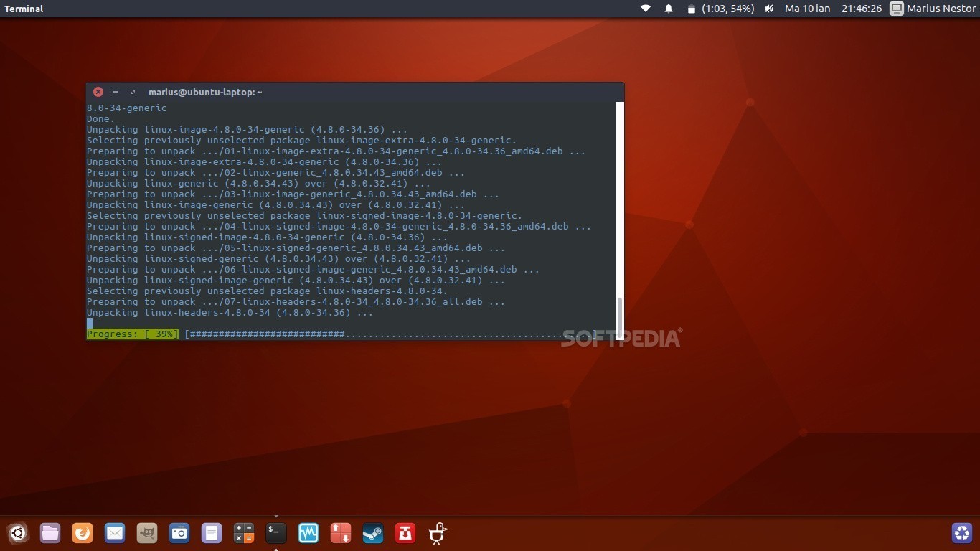Open the Calculator app from the dock
Viewport: 980px width, 551px height.
(243, 533)
